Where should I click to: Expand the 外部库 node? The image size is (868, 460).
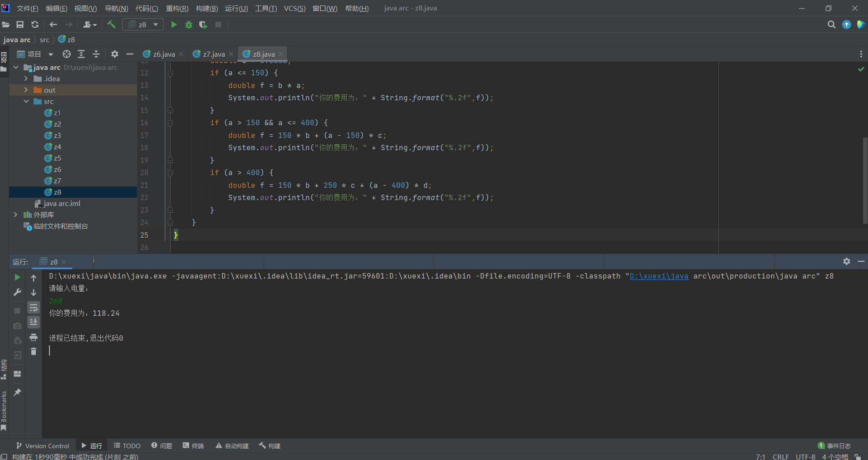pos(15,215)
